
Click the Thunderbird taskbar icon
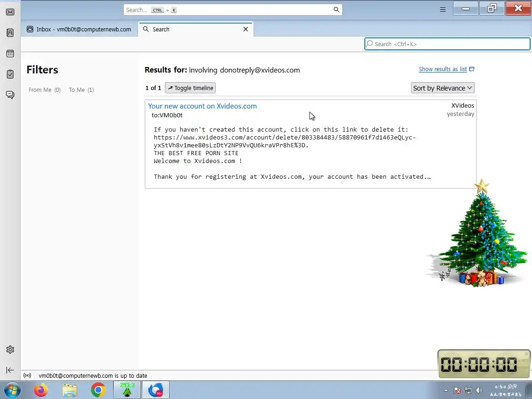pyautogui.click(x=155, y=389)
